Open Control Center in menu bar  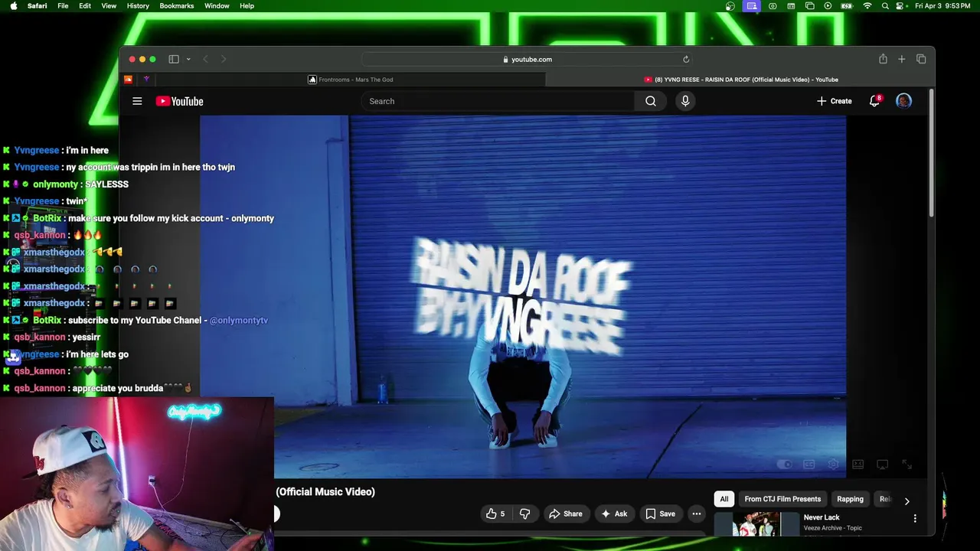(x=900, y=6)
